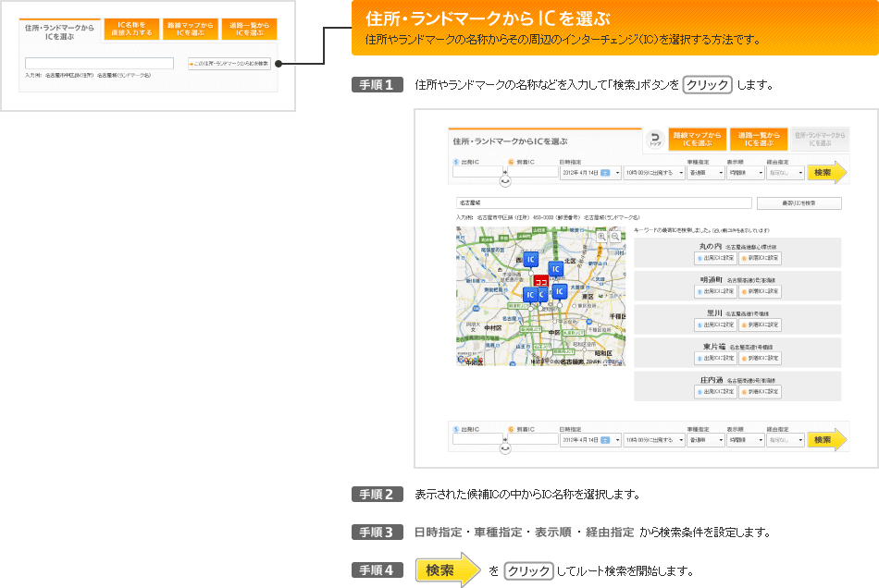
Task: Click the yellow 検索 arrow in bottom search bar
Action: pyautogui.click(x=827, y=439)
